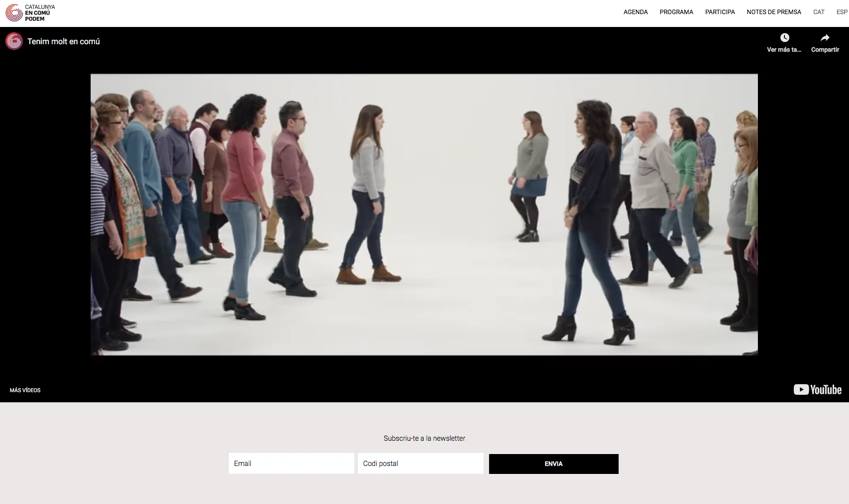Click the PARTICIPA navigation tab

tap(719, 12)
